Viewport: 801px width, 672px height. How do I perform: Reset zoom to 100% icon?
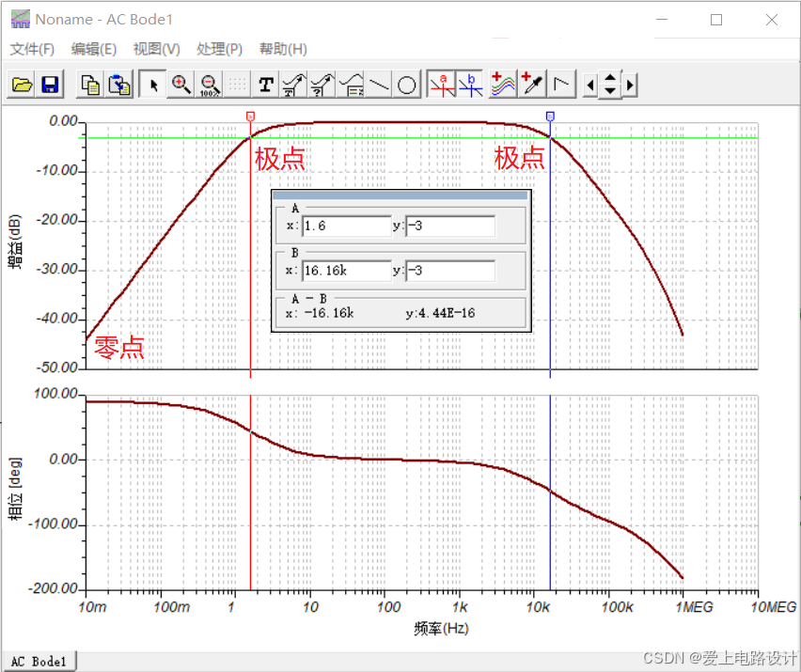[210, 86]
